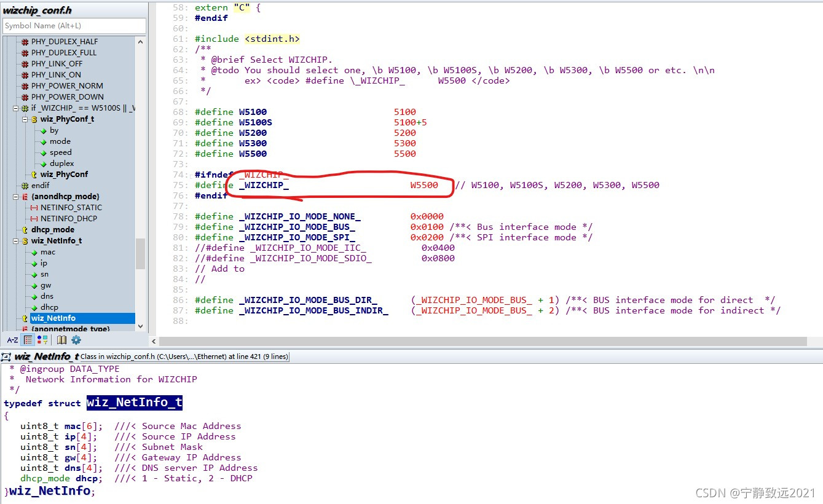The width and height of the screenshot is (823, 504).
Task: Click the struct icon of wiz_NetInfo_t
Action: (x=25, y=241)
